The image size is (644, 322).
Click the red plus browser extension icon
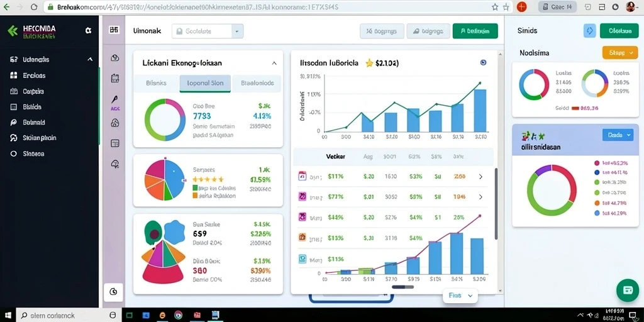coord(521,6)
